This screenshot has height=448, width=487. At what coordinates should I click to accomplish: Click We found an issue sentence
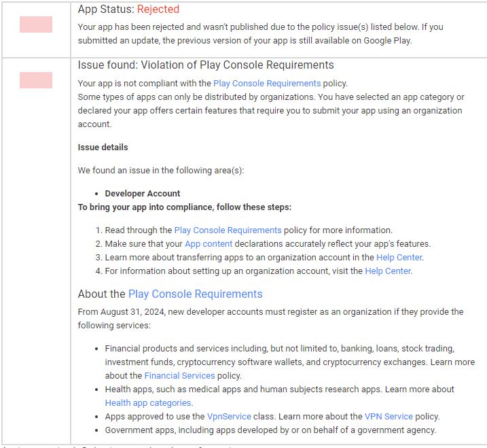161,171
